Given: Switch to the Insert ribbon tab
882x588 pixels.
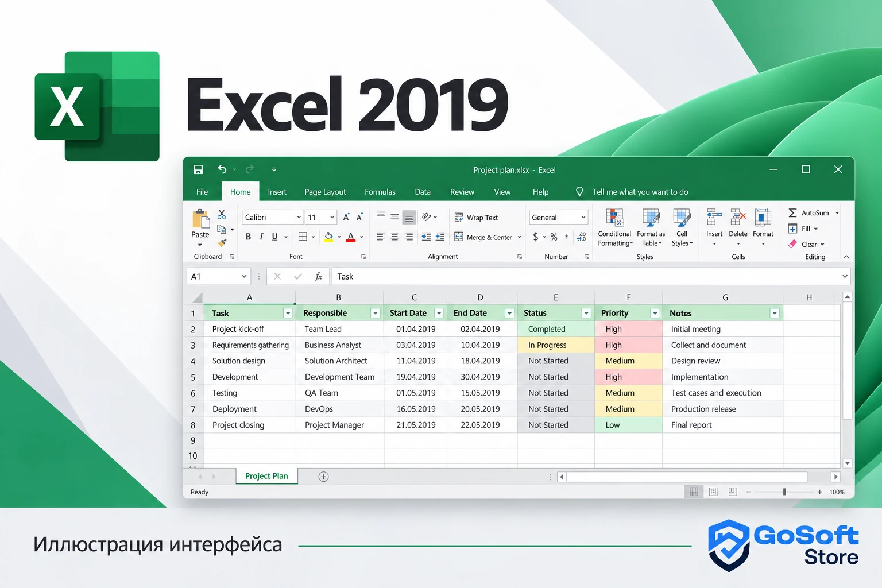Looking at the screenshot, I should click(x=277, y=192).
